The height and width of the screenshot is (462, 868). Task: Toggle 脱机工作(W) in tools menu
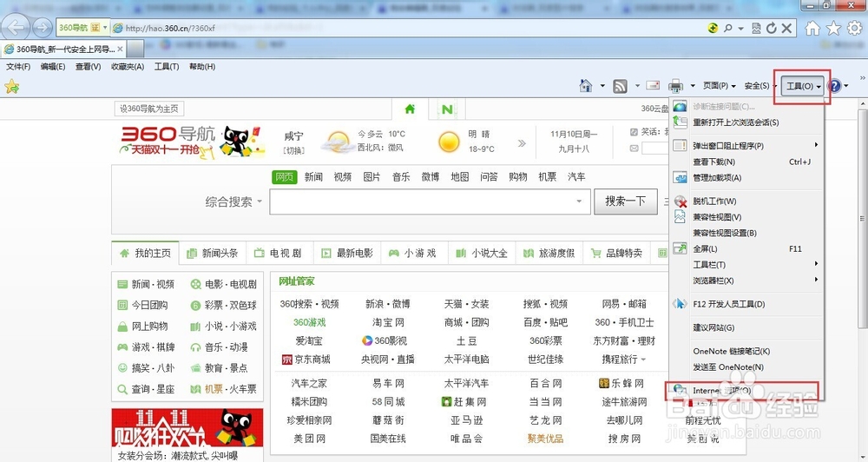tap(746, 201)
